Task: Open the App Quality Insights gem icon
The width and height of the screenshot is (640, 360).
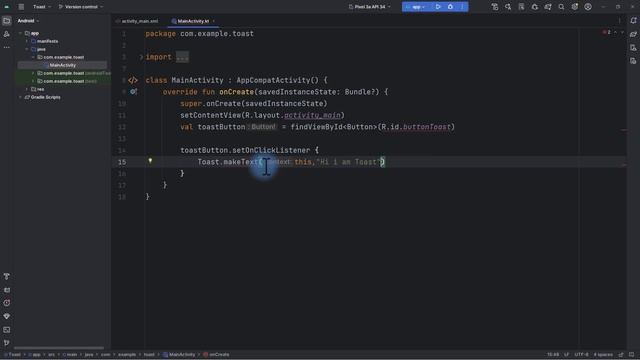Action: pos(7,316)
